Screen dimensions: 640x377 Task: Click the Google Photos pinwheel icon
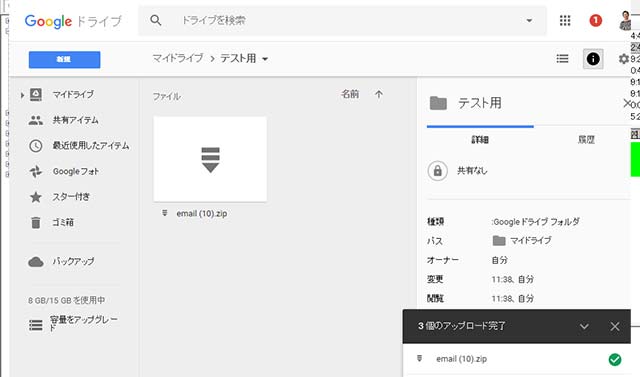click(x=36, y=172)
